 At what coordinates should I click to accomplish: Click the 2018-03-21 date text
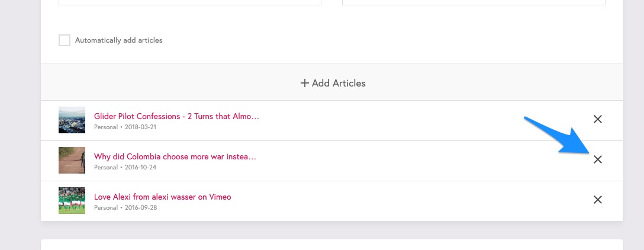(x=140, y=127)
